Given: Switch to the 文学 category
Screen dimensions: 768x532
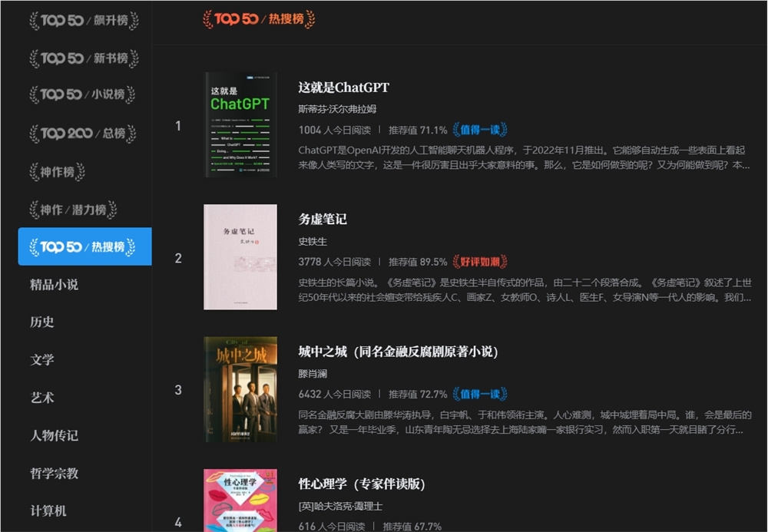Looking at the screenshot, I should point(41,359).
